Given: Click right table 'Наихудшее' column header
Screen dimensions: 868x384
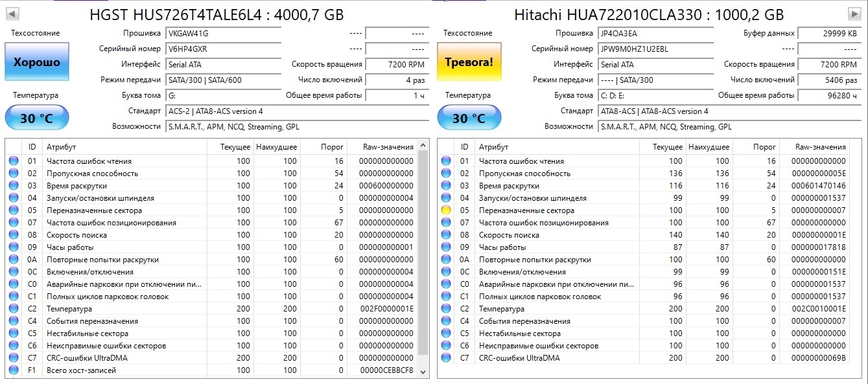Looking at the screenshot, I should click(709, 147).
